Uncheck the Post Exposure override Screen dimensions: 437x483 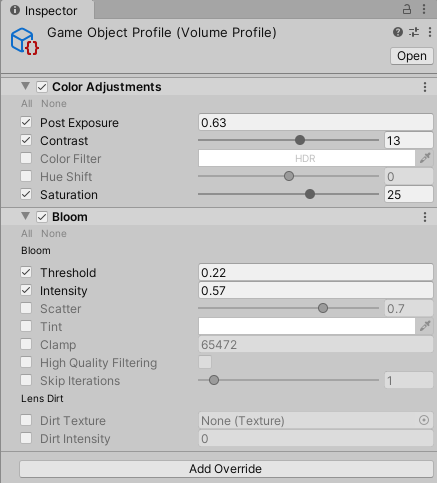(x=26, y=122)
